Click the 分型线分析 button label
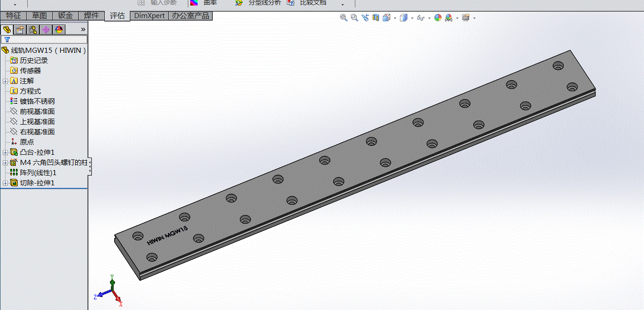 [x=264, y=3]
